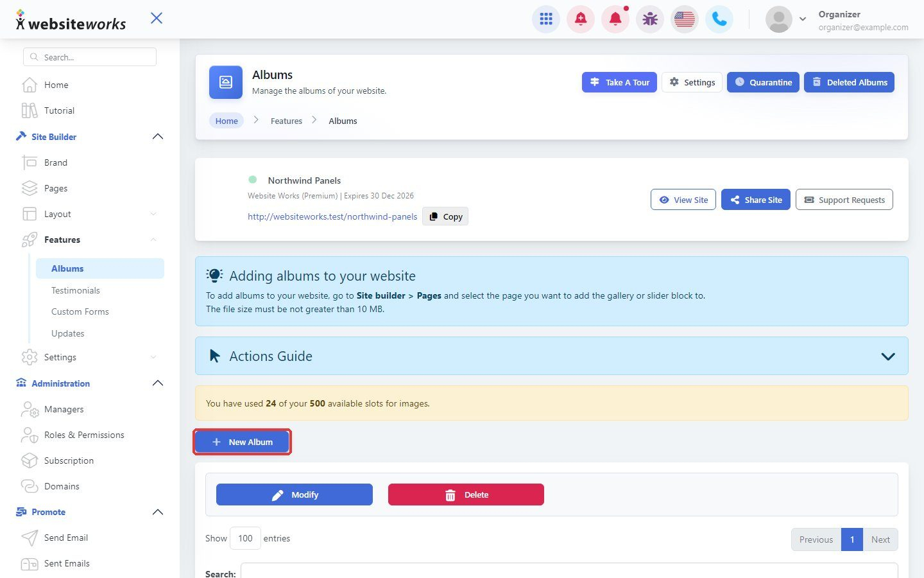
Task: Expand the sidebar Settings submenu
Action: click(x=153, y=357)
